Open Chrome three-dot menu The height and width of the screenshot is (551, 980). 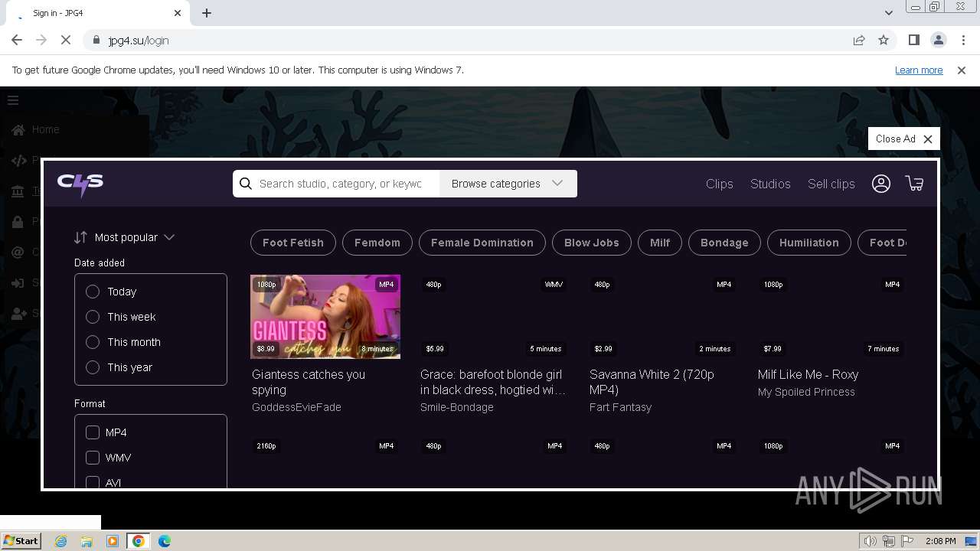point(963,40)
